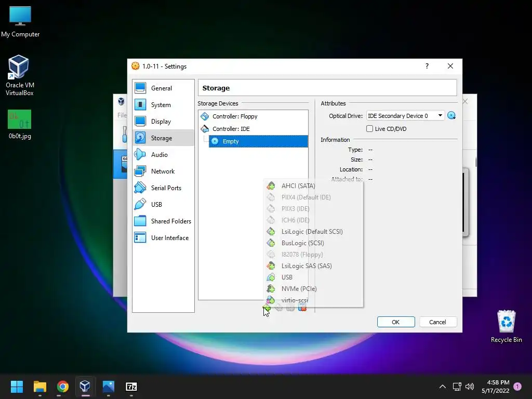Click the OK button
This screenshot has width=532, height=399.
click(x=396, y=322)
